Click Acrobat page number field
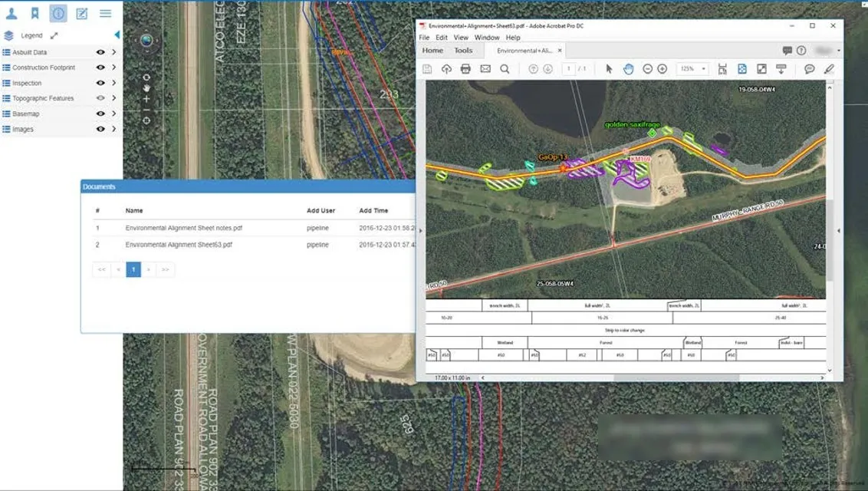This screenshot has height=491, width=868. point(568,69)
